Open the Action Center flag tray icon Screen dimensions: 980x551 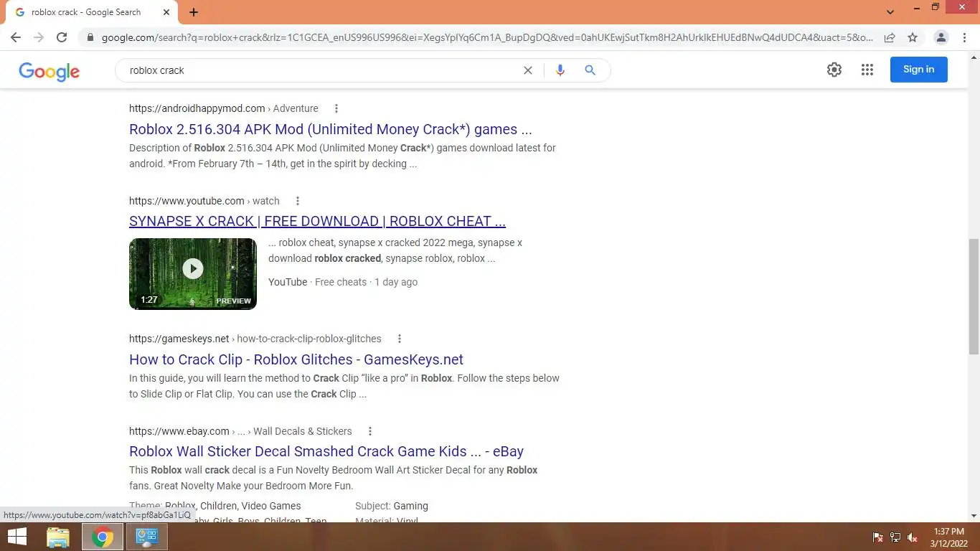coord(877,537)
